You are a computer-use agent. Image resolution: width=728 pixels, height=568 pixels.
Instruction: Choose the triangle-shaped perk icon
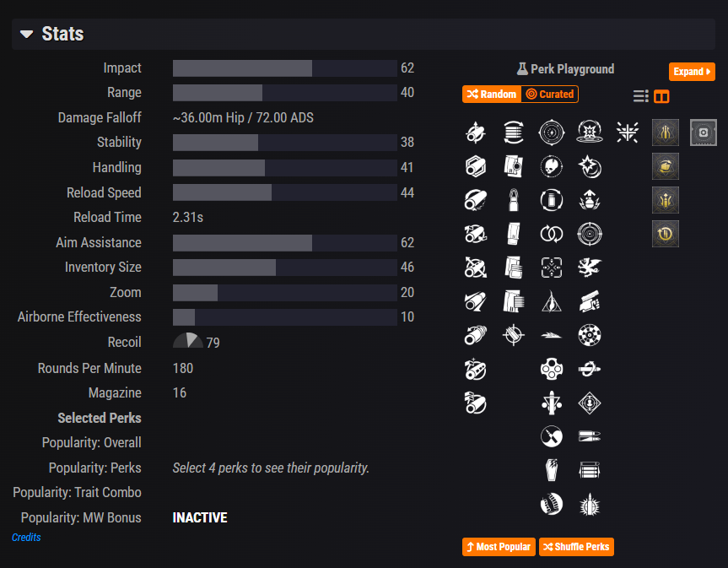coord(551,300)
